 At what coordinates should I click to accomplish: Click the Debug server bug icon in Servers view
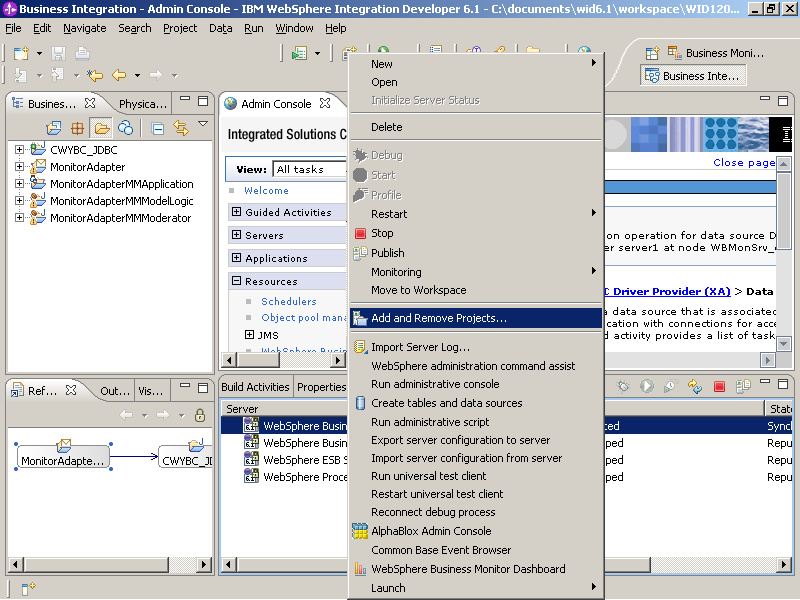pos(623,386)
